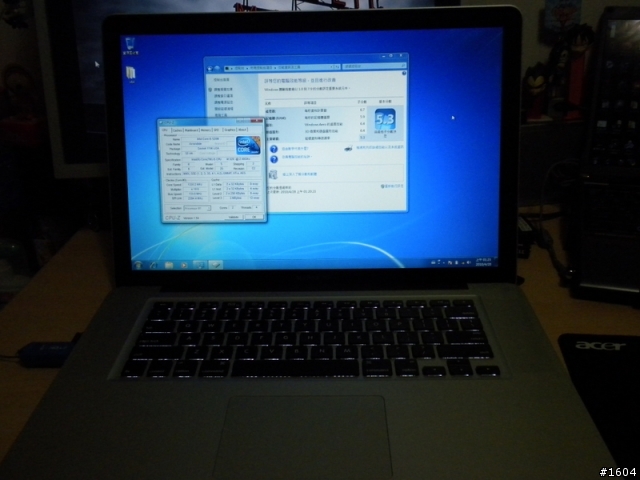Image resolution: width=640 pixels, height=480 pixels.
Task: Click the 5.3 base score badge
Action: (x=384, y=119)
